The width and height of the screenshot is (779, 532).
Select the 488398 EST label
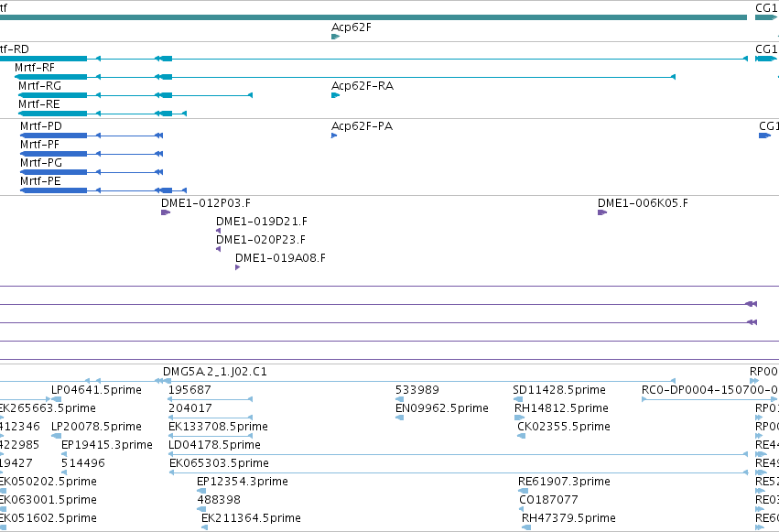point(219,500)
